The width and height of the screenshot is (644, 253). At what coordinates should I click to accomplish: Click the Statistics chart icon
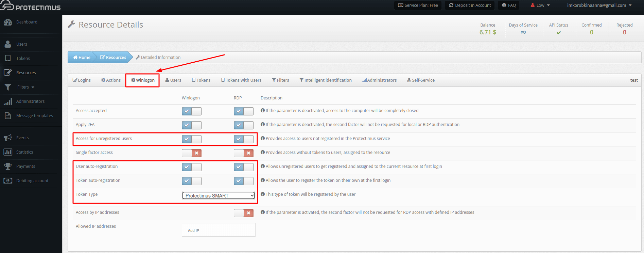coord(8,152)
